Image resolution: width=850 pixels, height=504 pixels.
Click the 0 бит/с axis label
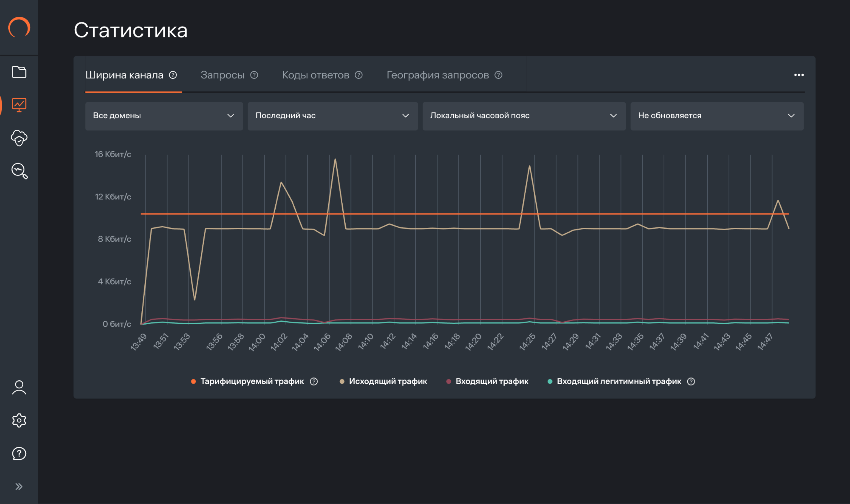coord(117,324)
